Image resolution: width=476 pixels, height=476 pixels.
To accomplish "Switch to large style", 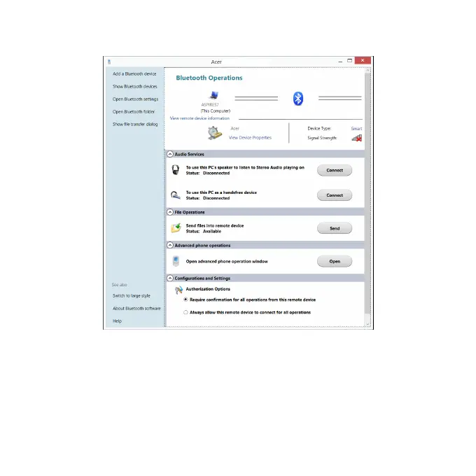I will coord(132,295).
